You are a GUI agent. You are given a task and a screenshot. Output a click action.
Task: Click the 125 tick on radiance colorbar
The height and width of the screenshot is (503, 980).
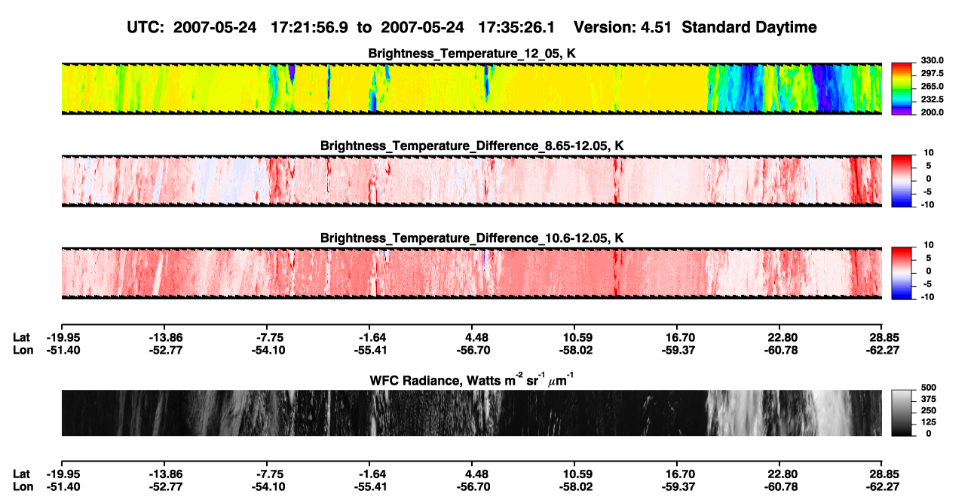[x=927, y=422]
